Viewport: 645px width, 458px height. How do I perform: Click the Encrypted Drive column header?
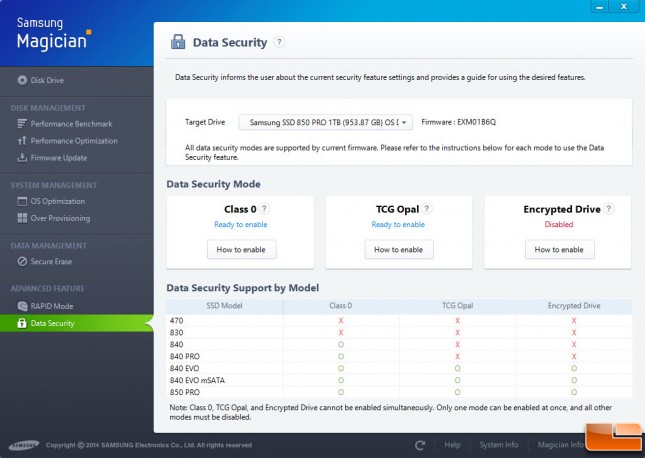coord(574,306)
